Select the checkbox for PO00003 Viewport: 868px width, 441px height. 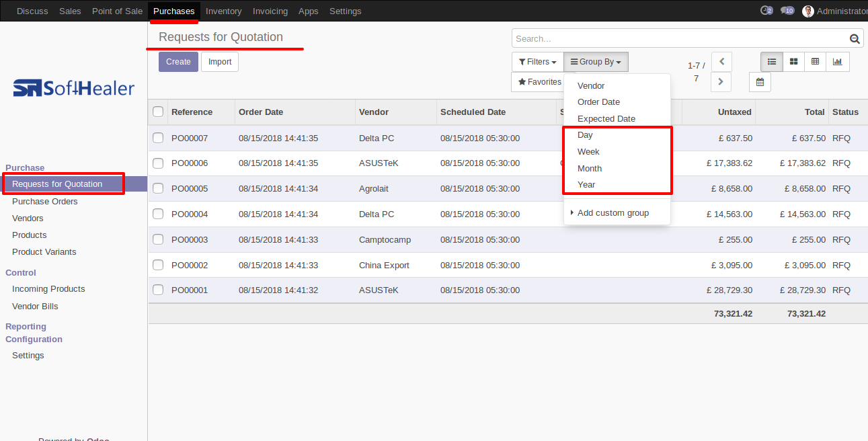tap(158, 239)
